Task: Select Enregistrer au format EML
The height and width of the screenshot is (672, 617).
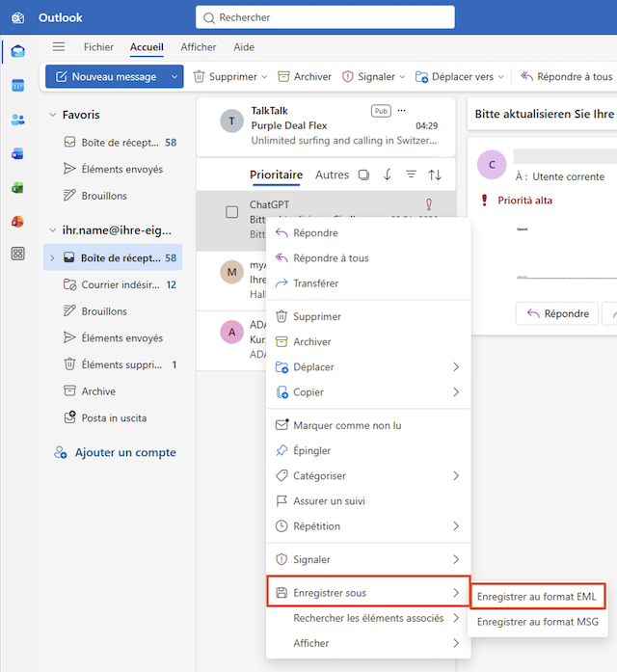Action: (538, 597)
